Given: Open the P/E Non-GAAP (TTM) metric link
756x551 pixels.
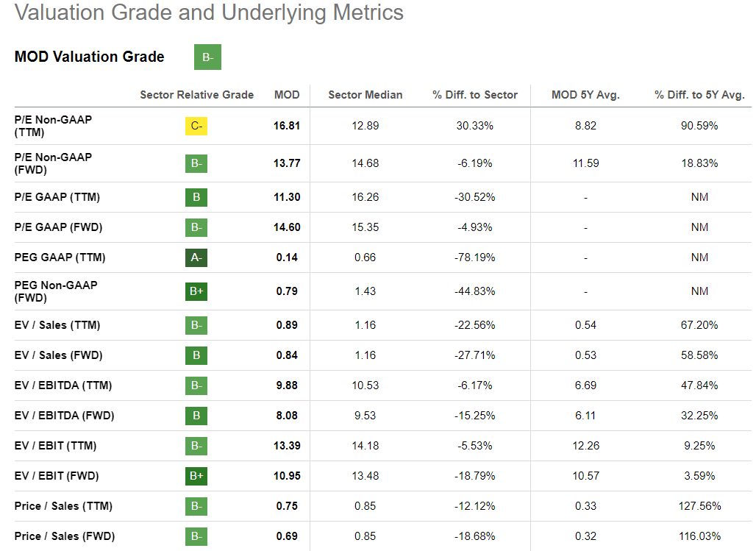Looking at the screenshot, I should point(53,126).
